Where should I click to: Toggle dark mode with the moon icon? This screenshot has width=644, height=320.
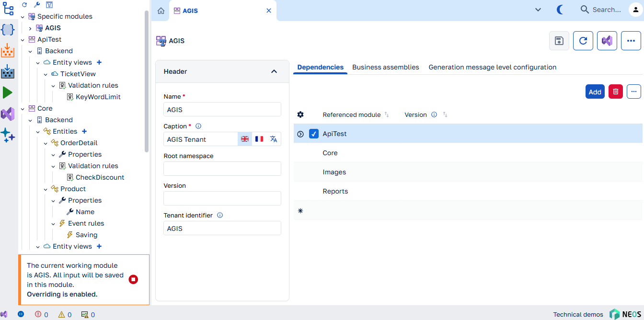pyautogui.click(x=559, y=10)
